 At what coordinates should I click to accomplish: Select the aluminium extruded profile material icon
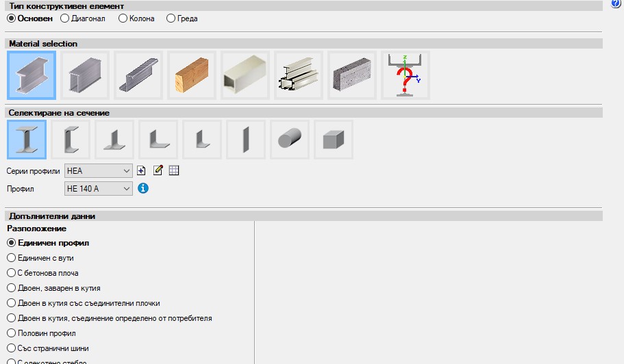(x=298, y=75)
